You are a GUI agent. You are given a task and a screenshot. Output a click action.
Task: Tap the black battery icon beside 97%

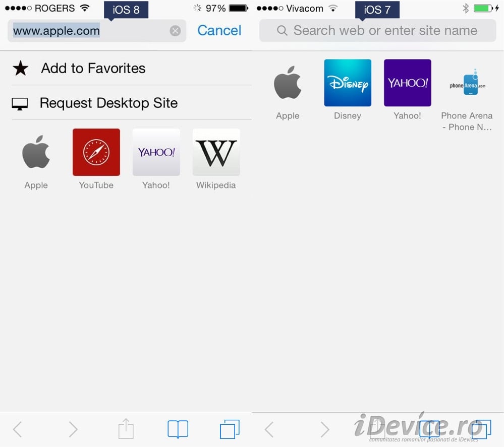click(x=239, y=8)
